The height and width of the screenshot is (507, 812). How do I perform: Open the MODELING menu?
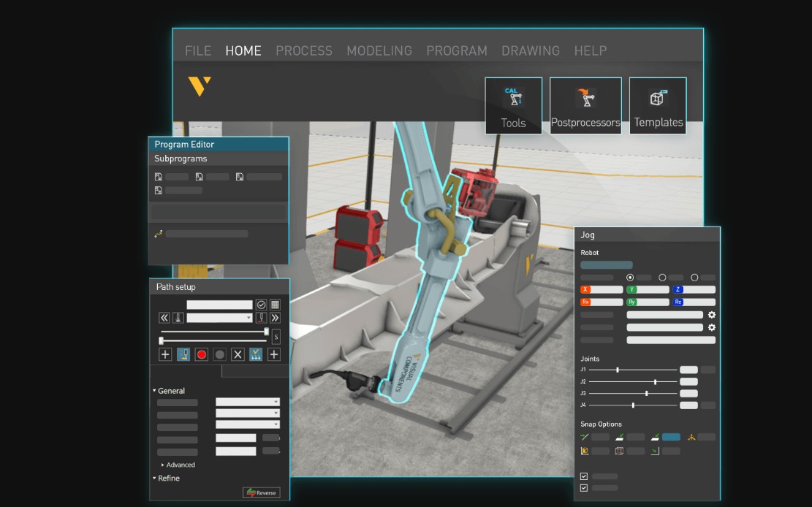pos(379,50)
